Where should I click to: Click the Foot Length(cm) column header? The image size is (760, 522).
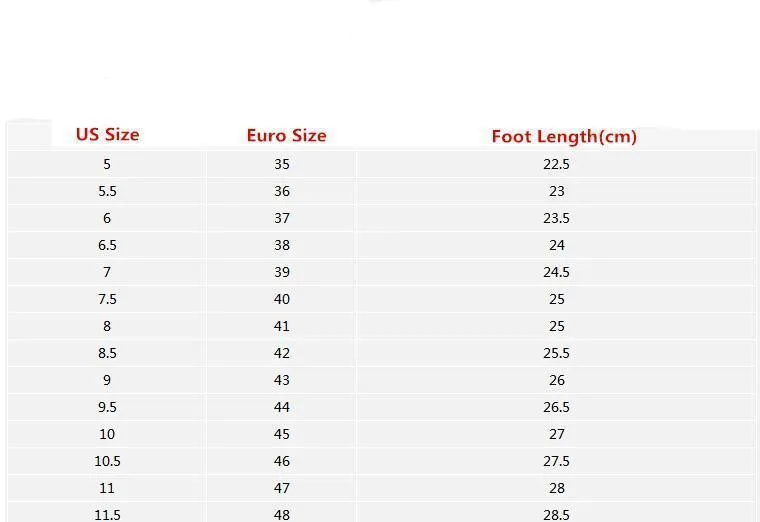pos(564,137)
